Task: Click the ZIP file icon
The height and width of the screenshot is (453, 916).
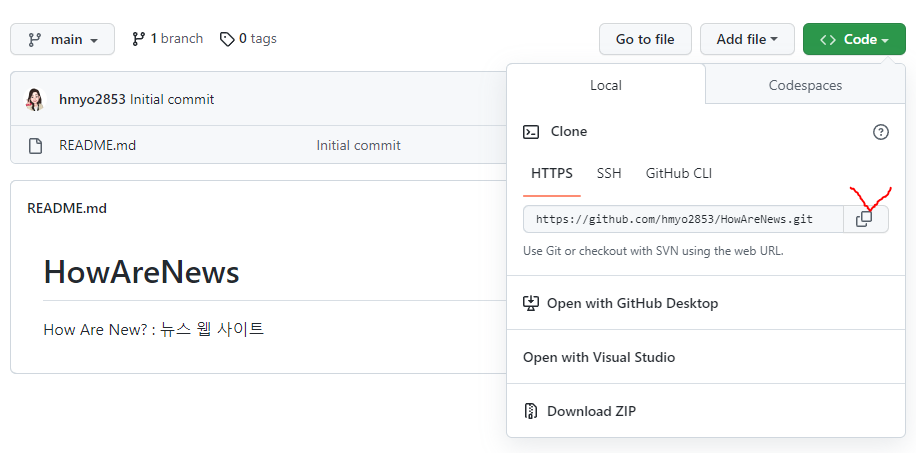Action: [530, 411]
